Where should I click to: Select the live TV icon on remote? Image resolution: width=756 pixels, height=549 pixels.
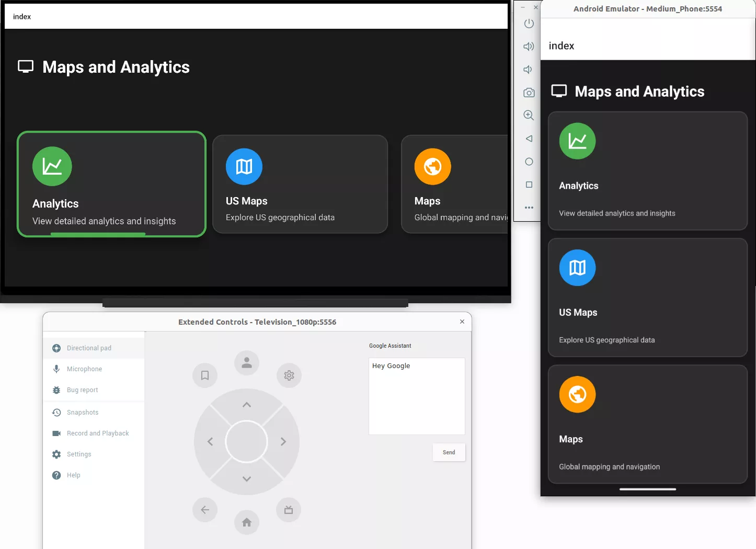point(288,510)
